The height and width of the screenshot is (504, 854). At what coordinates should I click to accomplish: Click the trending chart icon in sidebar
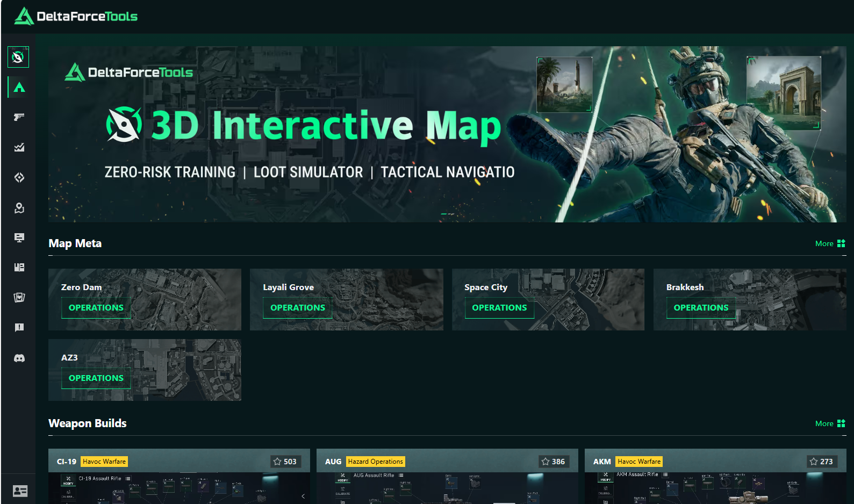(x=19, y=147)
